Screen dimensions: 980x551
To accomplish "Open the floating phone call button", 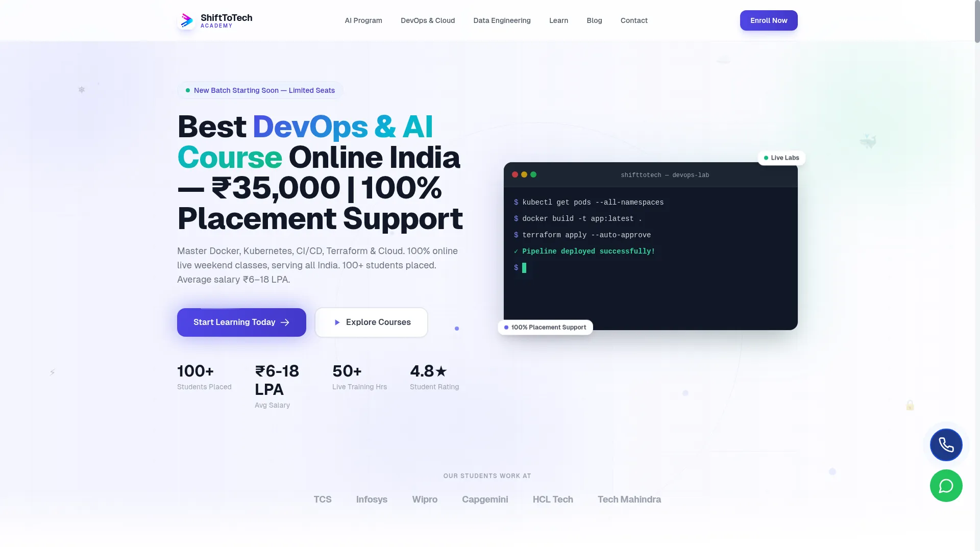I will point(946,445).
